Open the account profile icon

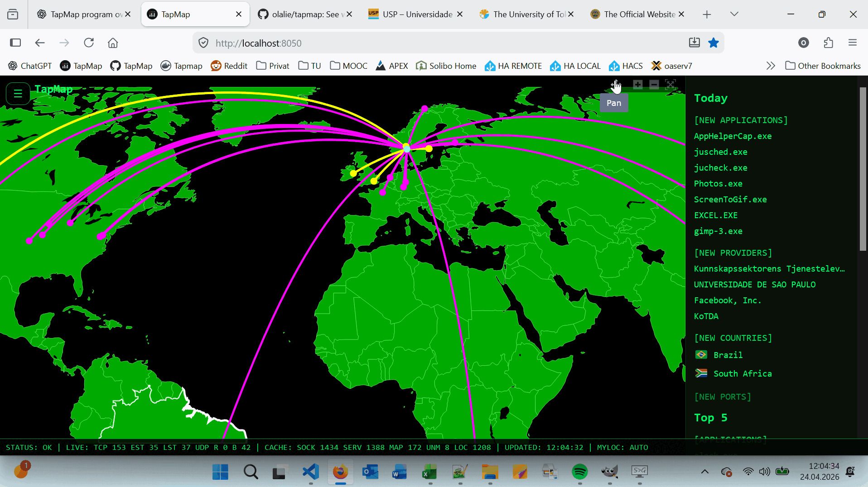pos(803,43)
